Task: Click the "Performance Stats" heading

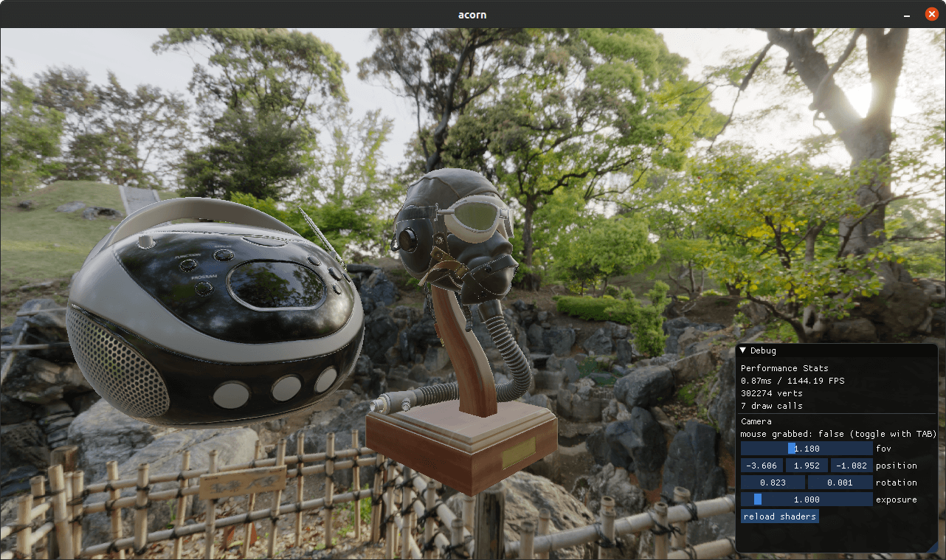Action: tap(784, 368)
